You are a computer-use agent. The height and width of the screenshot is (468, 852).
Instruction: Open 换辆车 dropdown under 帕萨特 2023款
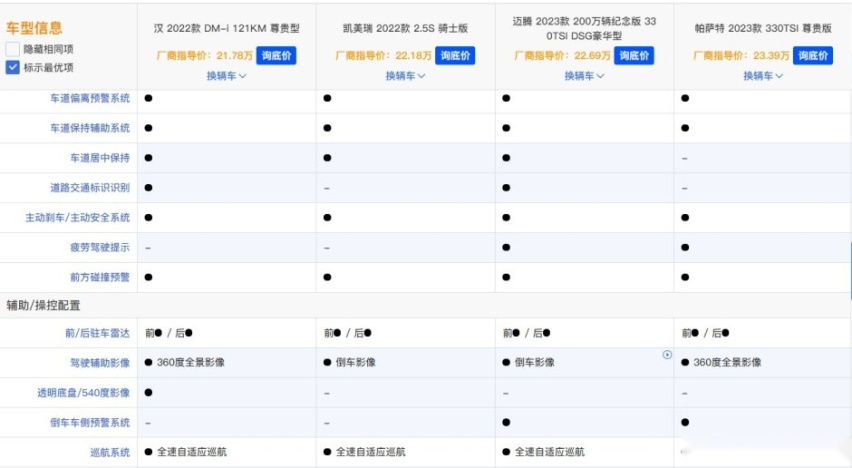click(x=763, y=76)
